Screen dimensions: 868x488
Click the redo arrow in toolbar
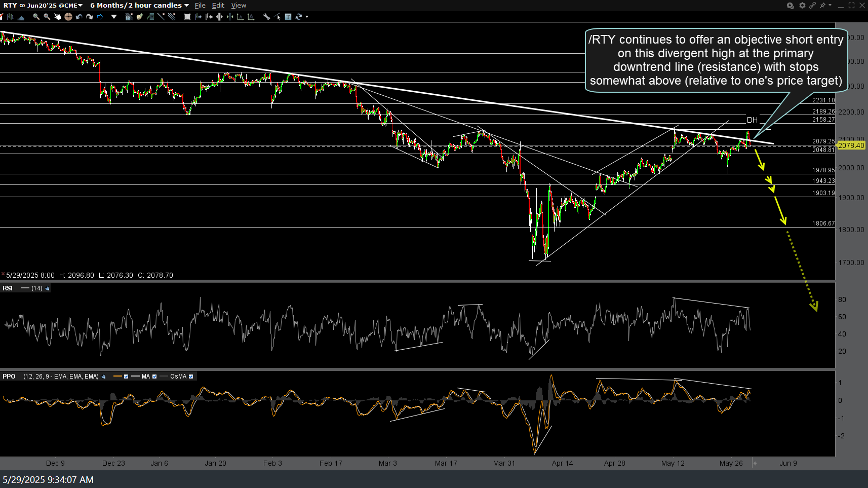[90, 17]
